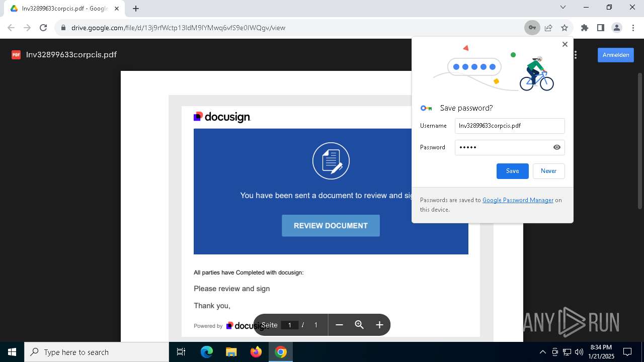The width and height of the screenshot is (644, 362).
Task: Open the Chrome profile avatar
Action: pyautogui.click(x=617, y=28)
